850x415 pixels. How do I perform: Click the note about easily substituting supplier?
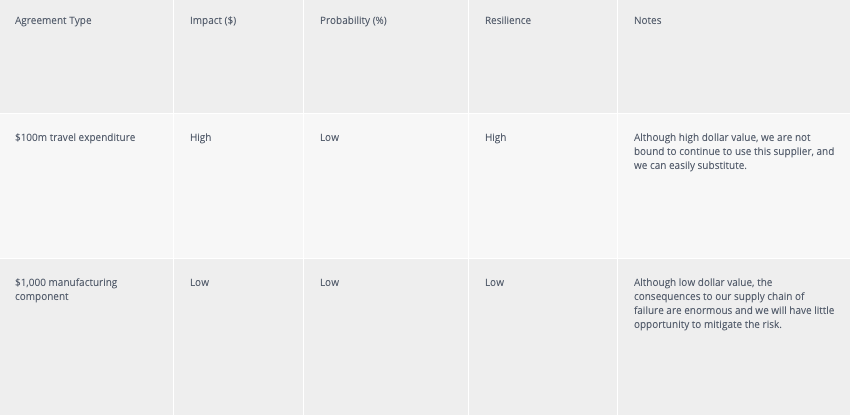(734, 152)
